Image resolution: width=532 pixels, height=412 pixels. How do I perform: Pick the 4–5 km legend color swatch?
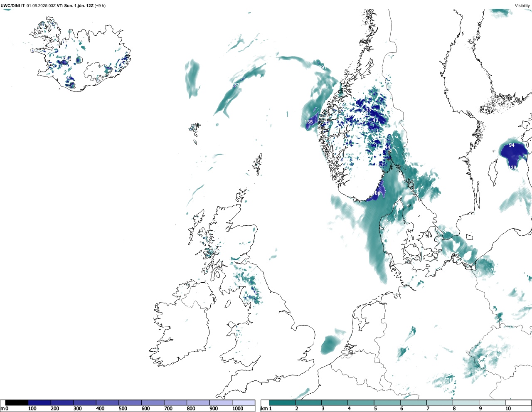pos(361,402)
